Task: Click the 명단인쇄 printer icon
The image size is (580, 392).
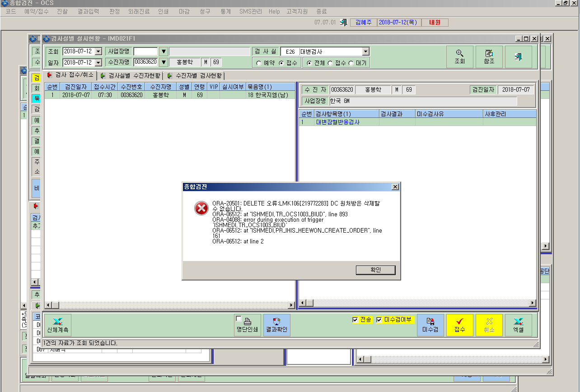Action: [248, 325]
